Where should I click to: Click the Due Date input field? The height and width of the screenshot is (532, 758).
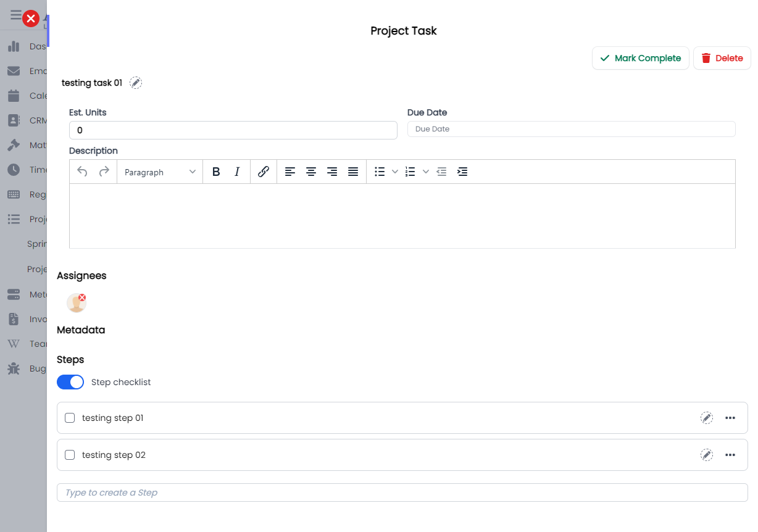[x=571, y=129]
